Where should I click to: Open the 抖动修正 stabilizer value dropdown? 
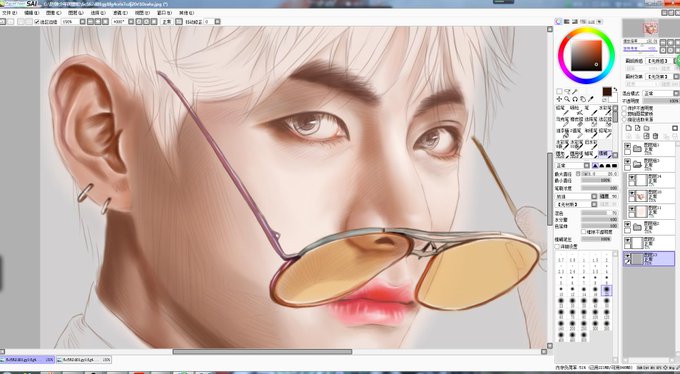tap(218, 22)
